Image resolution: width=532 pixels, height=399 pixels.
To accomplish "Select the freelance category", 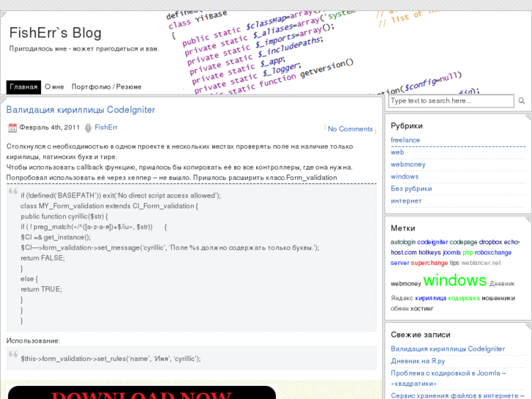I will pyautogui.click(x=405, y=140).
